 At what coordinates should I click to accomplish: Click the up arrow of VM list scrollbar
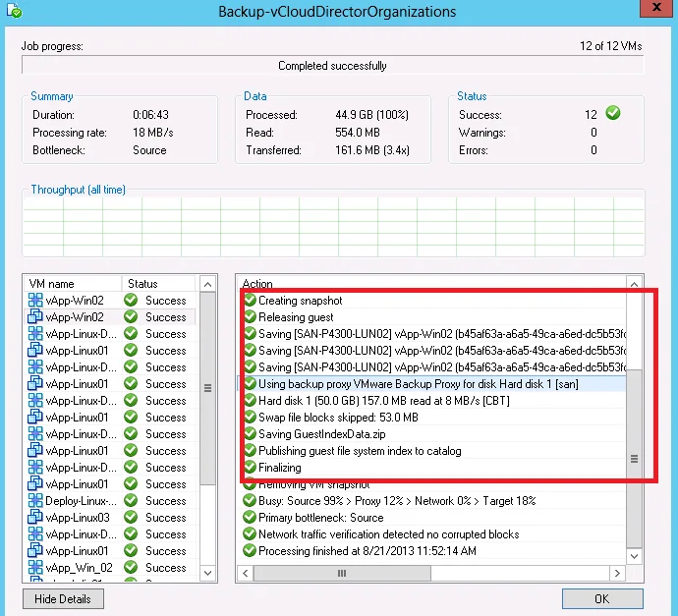pyautogui.click(x=207, y=285)
